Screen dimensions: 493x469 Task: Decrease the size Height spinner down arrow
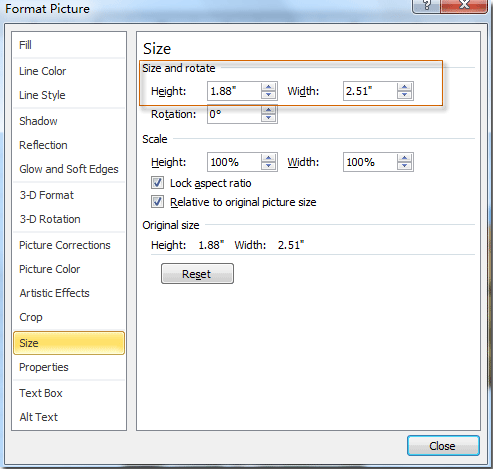268,95
